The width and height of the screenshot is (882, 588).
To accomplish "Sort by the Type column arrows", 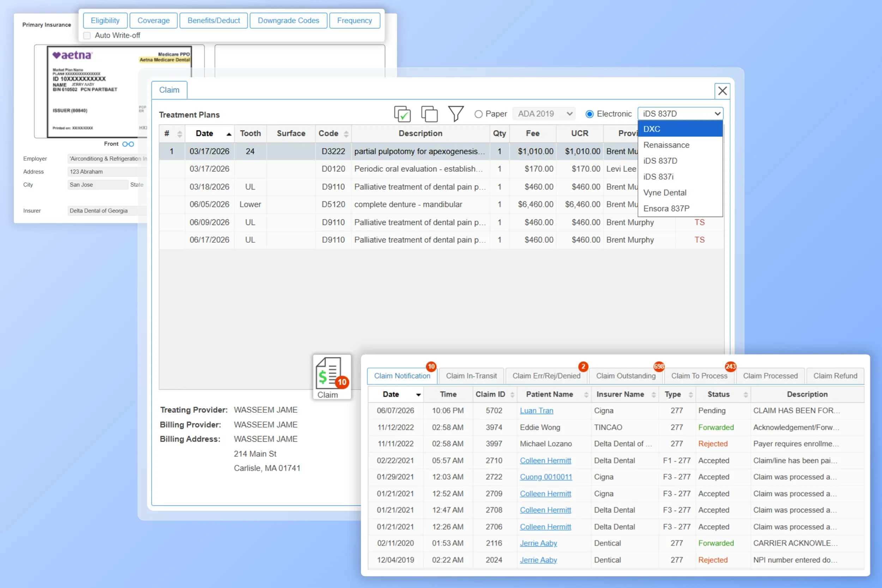I will [691, 394].
